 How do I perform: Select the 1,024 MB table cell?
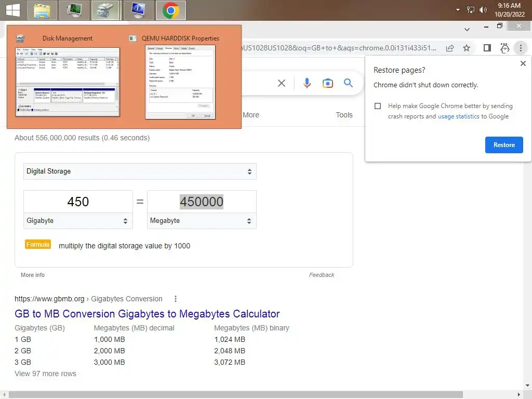(230, 339)
